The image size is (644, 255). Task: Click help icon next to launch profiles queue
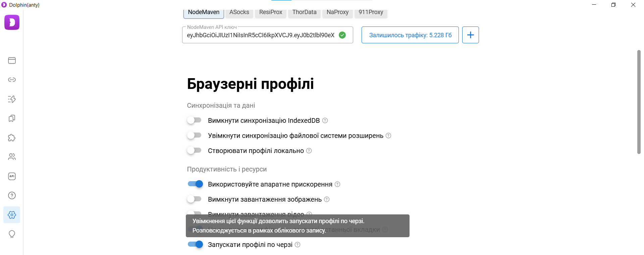click(298, 245)
